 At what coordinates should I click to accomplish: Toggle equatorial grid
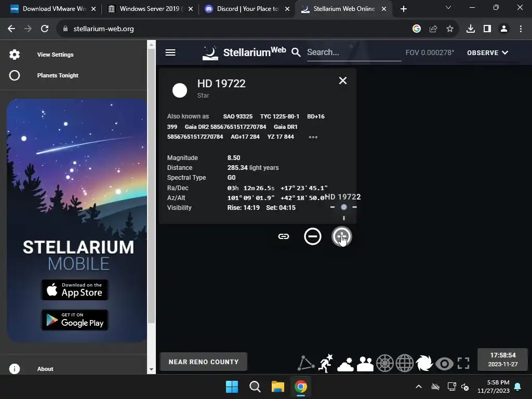click(404, 363)
